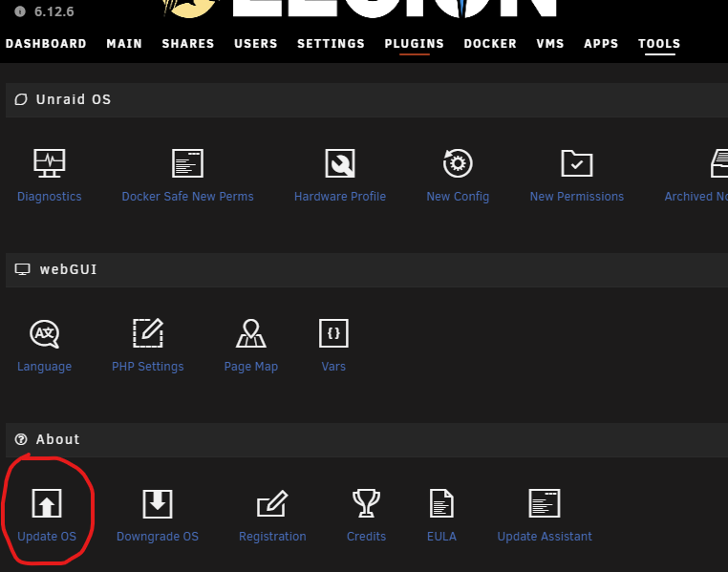Follow the Downgrade OS link
728x572 pixels.
tap(158, 537)
